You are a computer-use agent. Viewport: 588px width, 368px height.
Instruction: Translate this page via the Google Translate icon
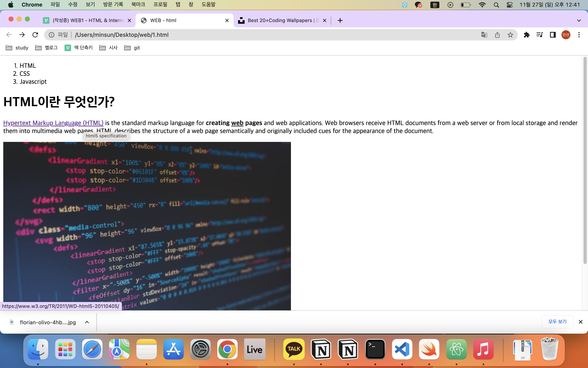coord(484,35)
